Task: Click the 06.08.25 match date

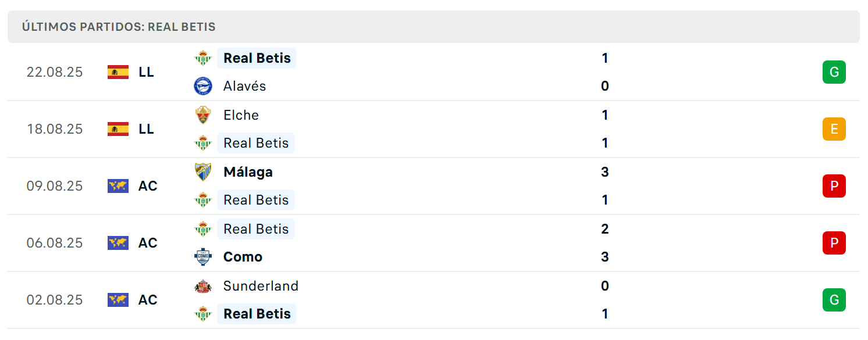Action: [55, 243]
